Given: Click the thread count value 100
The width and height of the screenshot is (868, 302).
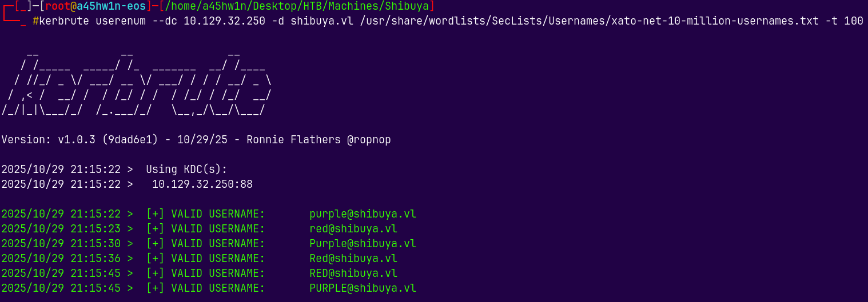Looking at the screenshot, I should point(854,22).
